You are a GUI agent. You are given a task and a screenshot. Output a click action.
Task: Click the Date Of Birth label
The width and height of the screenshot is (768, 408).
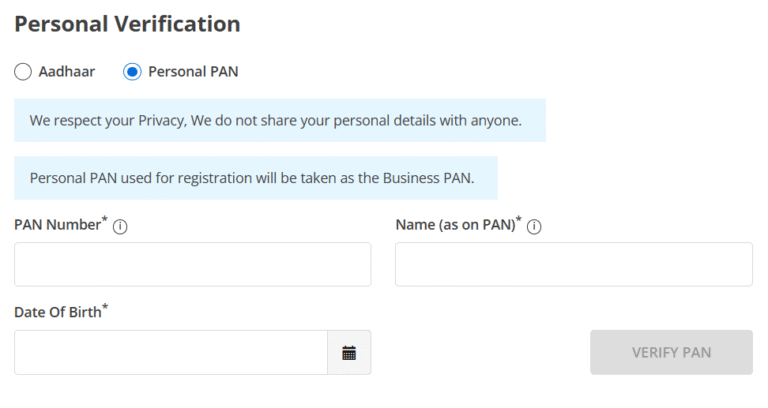point(57,312)
